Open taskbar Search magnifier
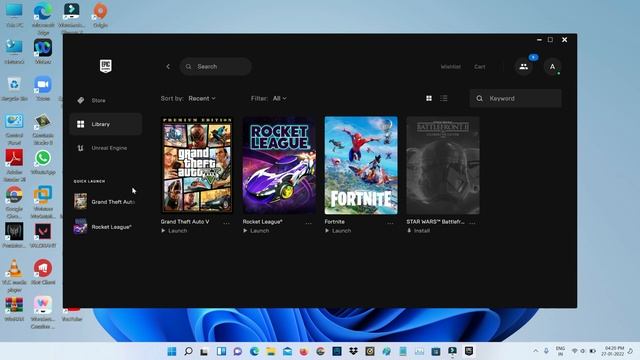This screenshot has height=360, width=640. (188, 351)
